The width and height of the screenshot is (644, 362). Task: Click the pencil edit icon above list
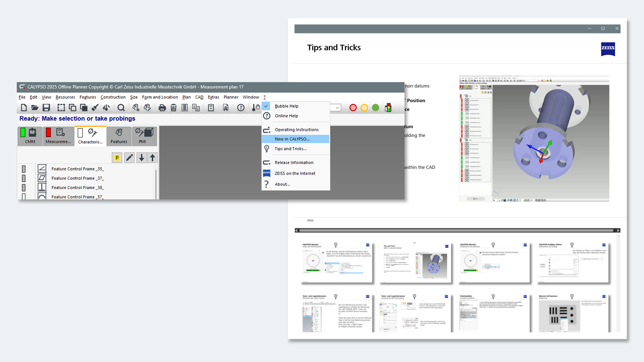[129, 158]
